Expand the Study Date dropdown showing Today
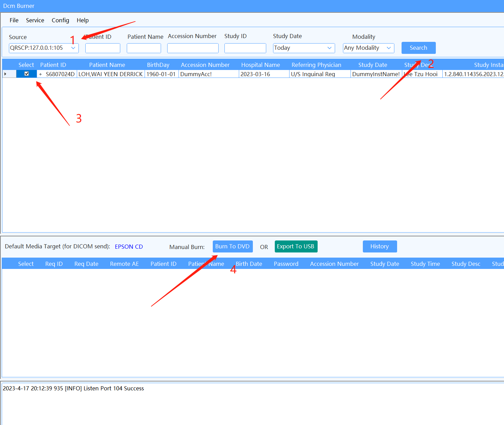Screen dimensions: 504x425 pyautogui.click(x=329, y=48)
